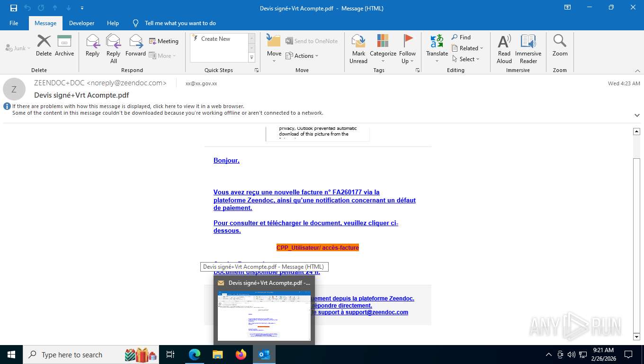Click the sender avatar labeled Z

point(14,89)
